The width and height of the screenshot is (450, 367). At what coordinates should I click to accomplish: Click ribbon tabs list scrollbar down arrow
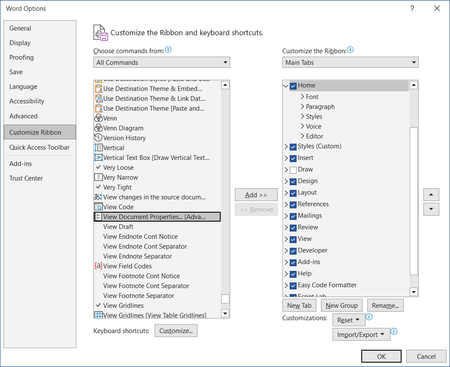coord(414,292)
